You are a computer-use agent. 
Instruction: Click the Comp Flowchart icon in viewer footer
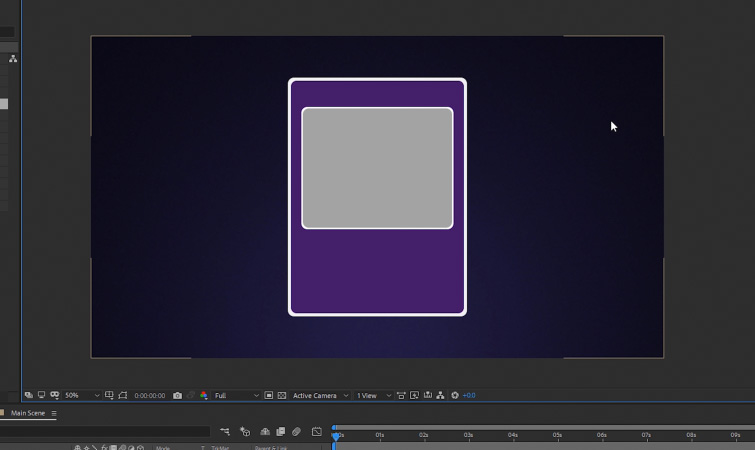click(440, 396)
